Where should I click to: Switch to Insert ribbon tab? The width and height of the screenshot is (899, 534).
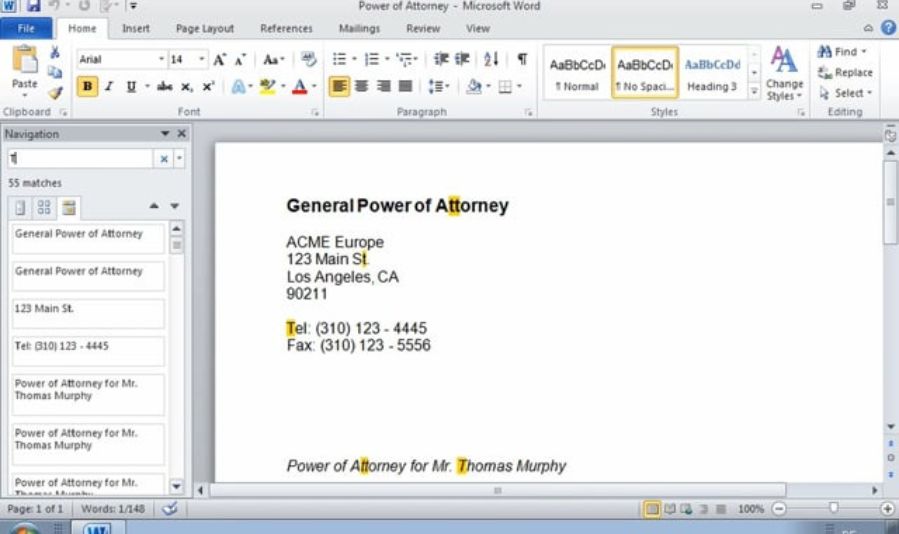point(135,28)
